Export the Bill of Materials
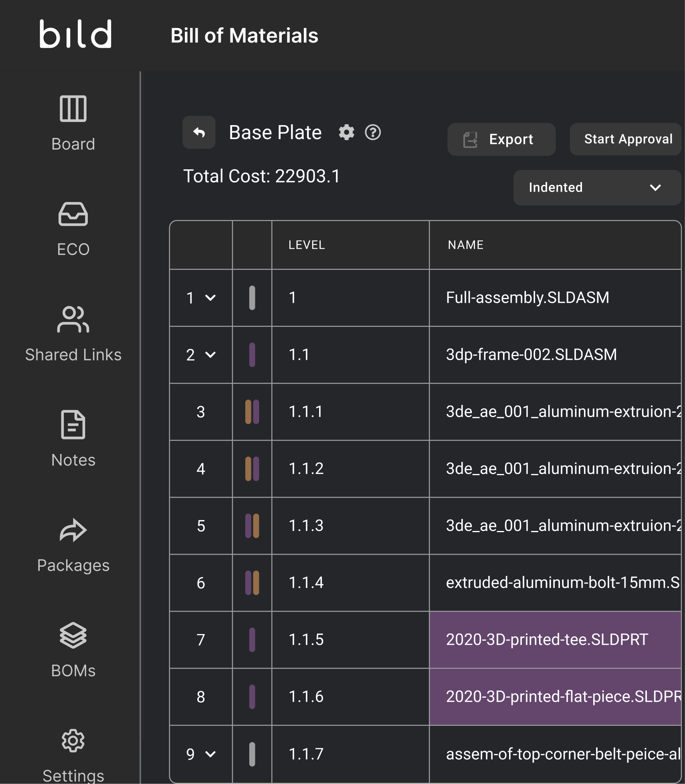 pyautogui.click(x=502, y=139)
